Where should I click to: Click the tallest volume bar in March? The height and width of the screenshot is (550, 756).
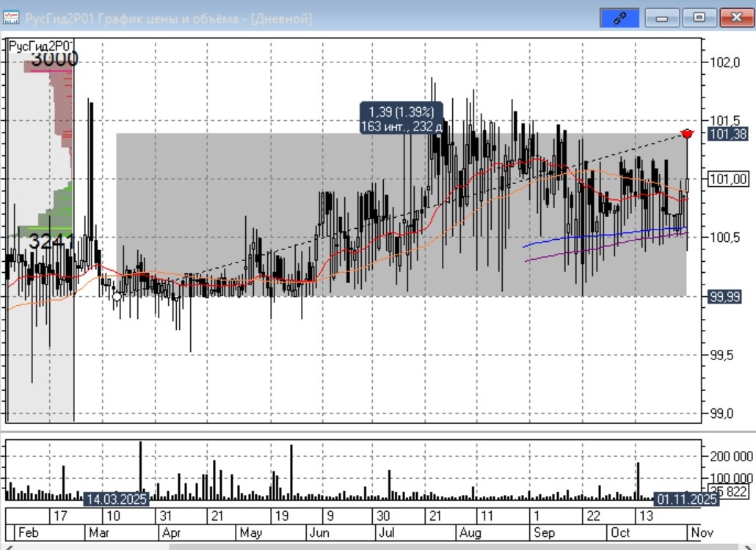140,470
